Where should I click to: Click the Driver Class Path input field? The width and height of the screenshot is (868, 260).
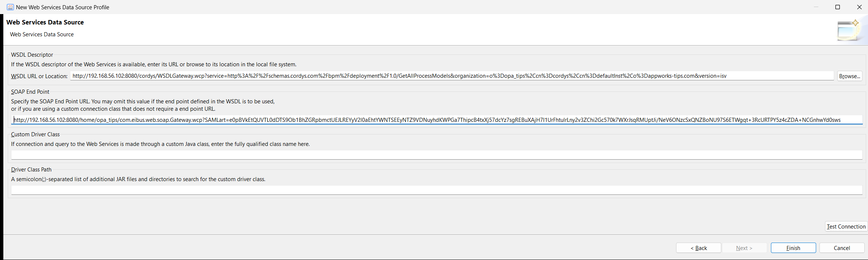[437, 190]
